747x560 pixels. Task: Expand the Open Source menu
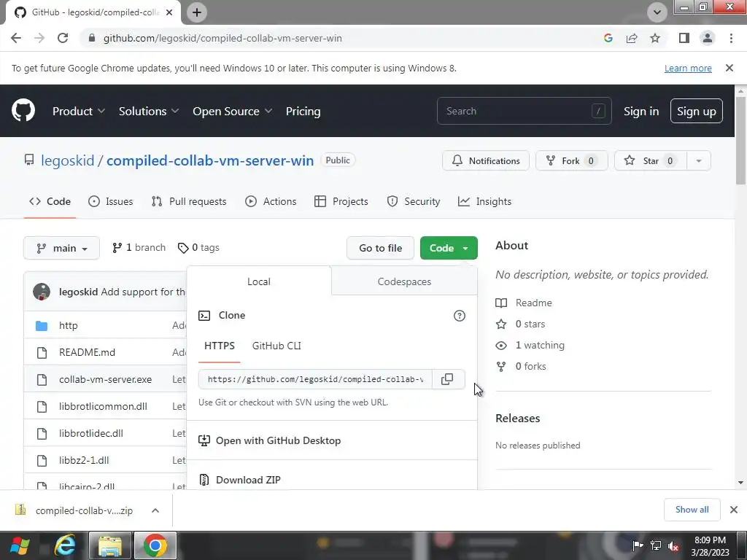[x=233, y=111]
